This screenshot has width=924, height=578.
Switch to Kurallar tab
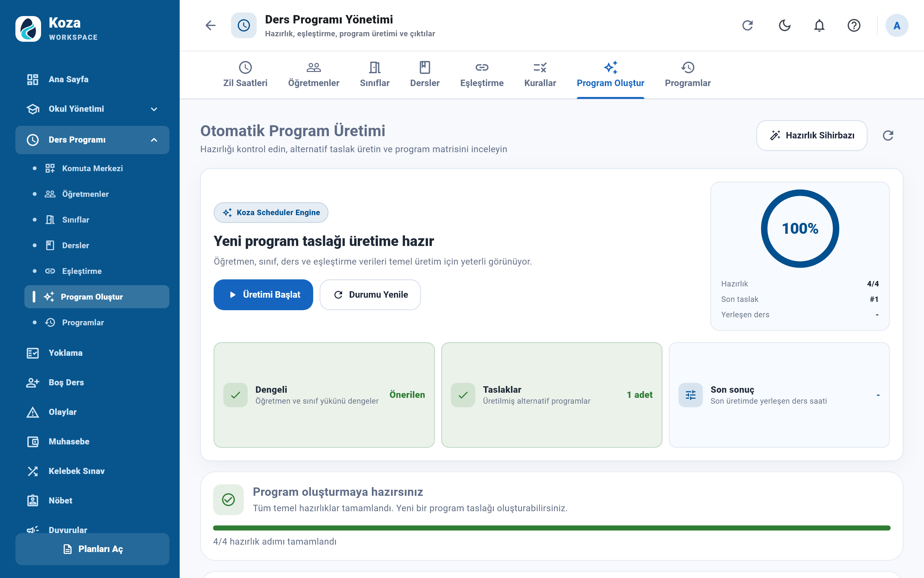540,75
